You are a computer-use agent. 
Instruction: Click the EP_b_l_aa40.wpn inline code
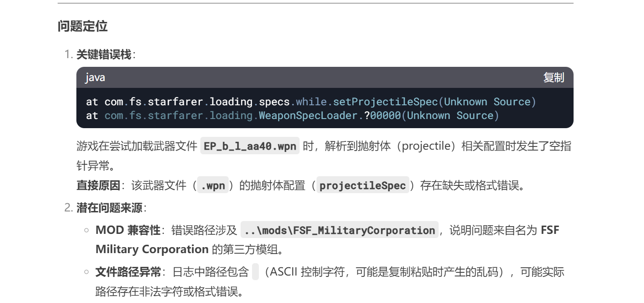[x=250, y=146]
